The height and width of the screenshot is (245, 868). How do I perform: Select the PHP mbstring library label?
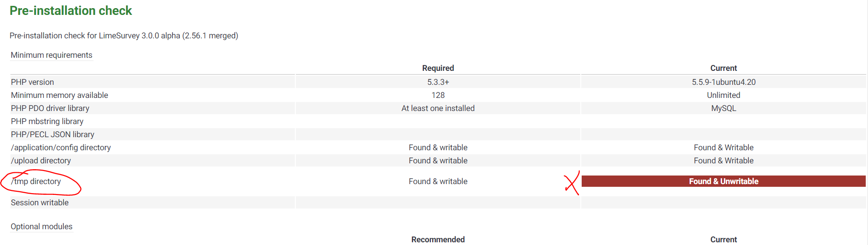(47, 121)
